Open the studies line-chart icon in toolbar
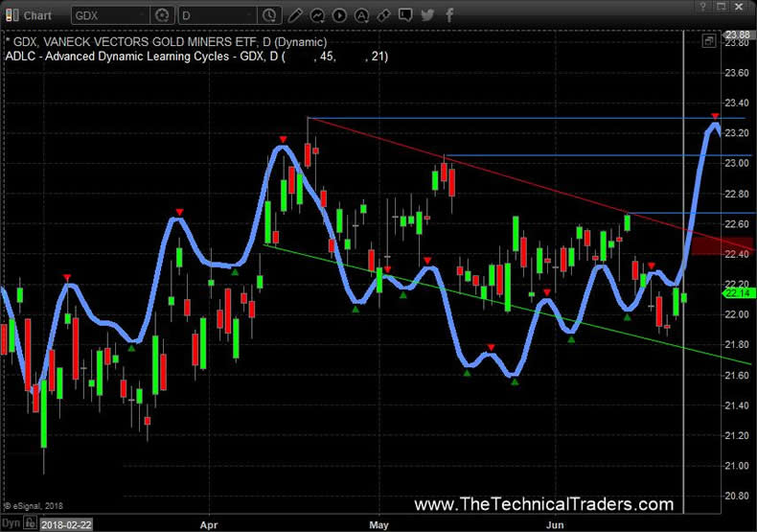This screenshot has width=757, height=532. [317, 15]
